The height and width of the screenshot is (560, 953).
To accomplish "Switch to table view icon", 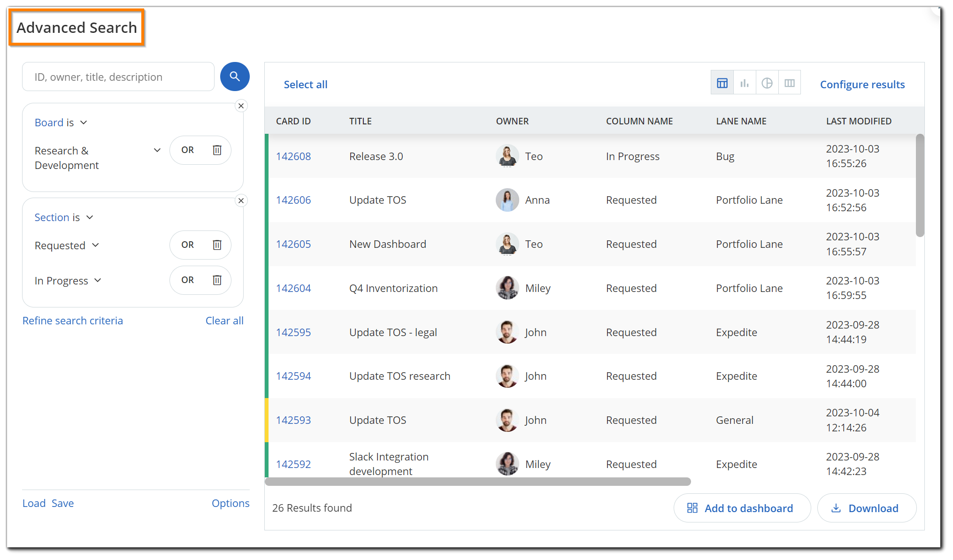I will point(722,83).
